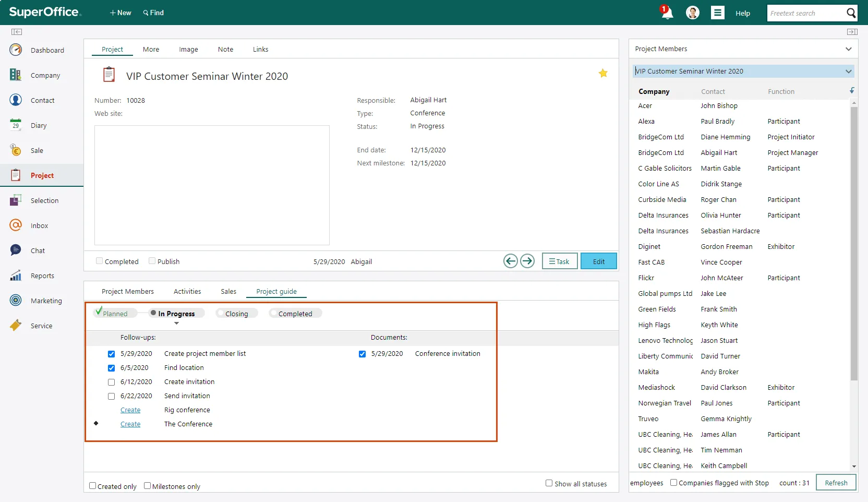Sort by the Company column header
This screenshot has height=502, width=868.
654,91
